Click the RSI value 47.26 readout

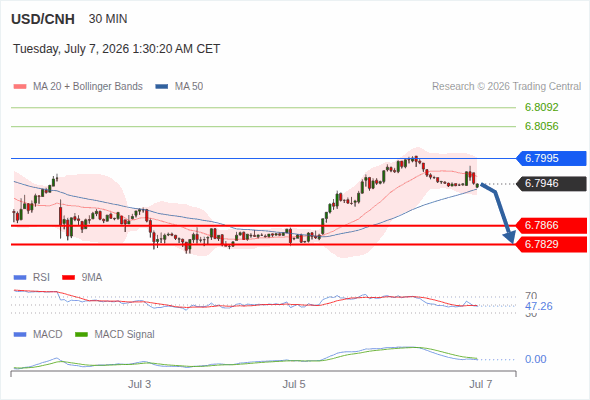click(x=539, y=306)
